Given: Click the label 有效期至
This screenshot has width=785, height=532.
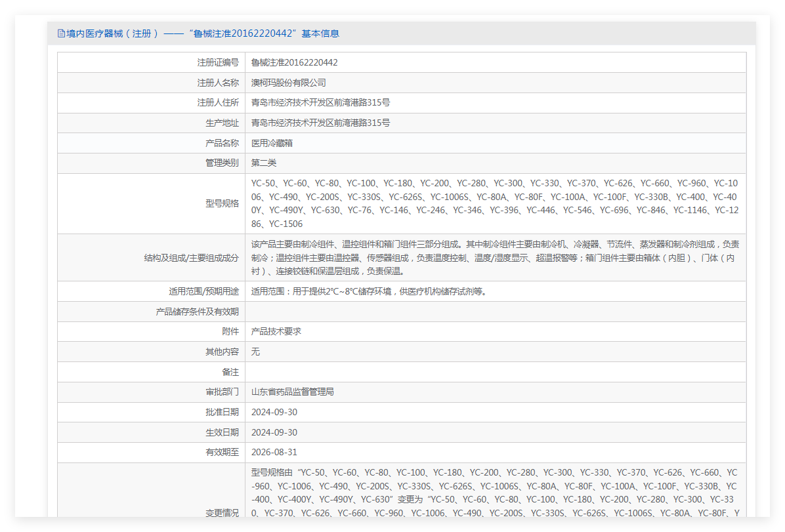Looking at the screenshot, I should click(222, 453).
